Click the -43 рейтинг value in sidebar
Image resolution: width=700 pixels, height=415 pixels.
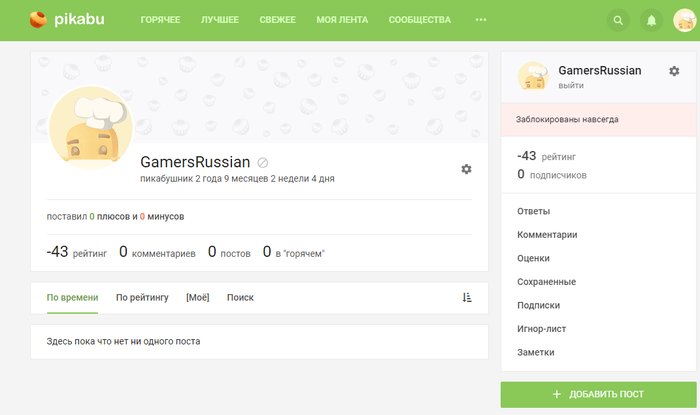tap(546, 156)
